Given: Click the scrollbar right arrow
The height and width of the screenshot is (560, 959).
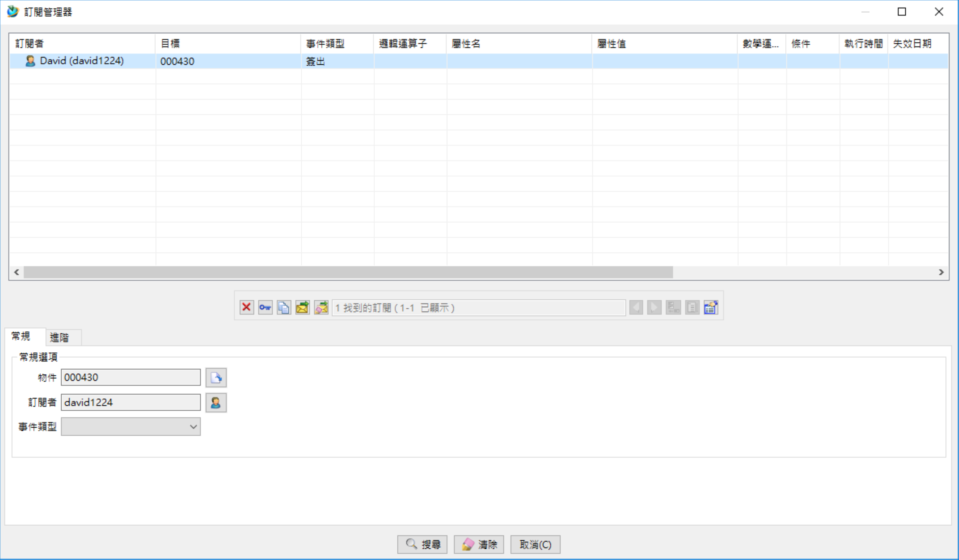Looking at the screenshot, I should tap(941, 272).
